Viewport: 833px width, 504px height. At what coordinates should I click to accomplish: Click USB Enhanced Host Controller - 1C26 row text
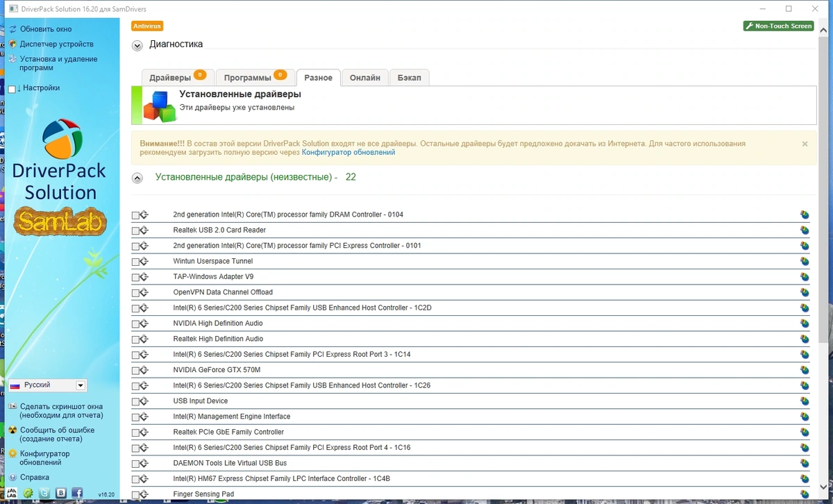[x=302, y=385]
